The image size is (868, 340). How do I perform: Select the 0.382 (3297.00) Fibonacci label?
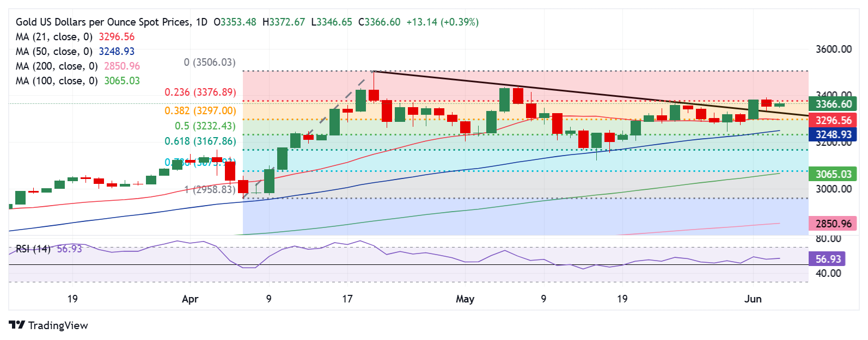click(x=200, y=111)
